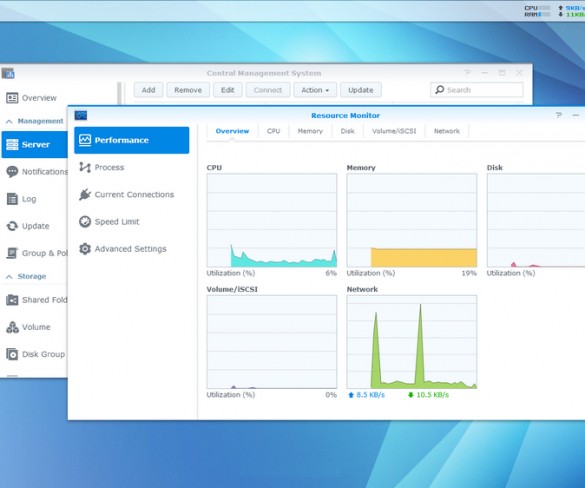Click the Search input field
The image size is (585, 488).
476,90
